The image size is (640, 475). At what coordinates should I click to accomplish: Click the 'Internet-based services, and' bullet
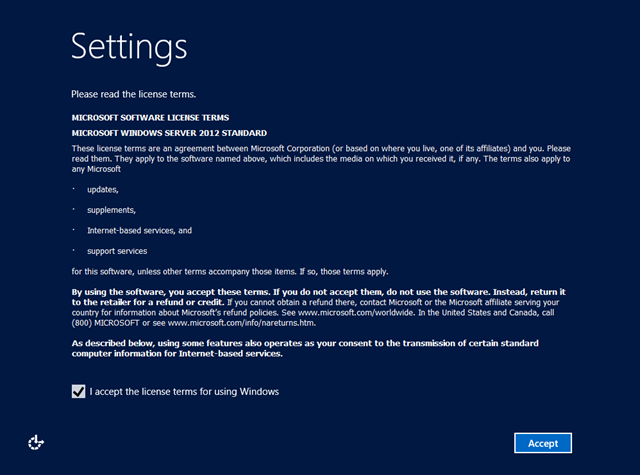coord(140,231)
